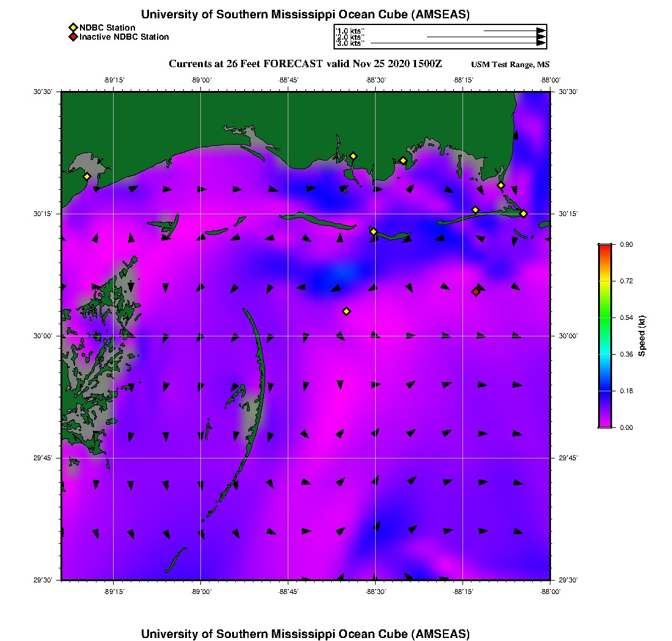The width and height of the screenshot is (672, 641).
Task: Select the southernmost yellow NDBC station marker
Action: click(x=346, y=311)
